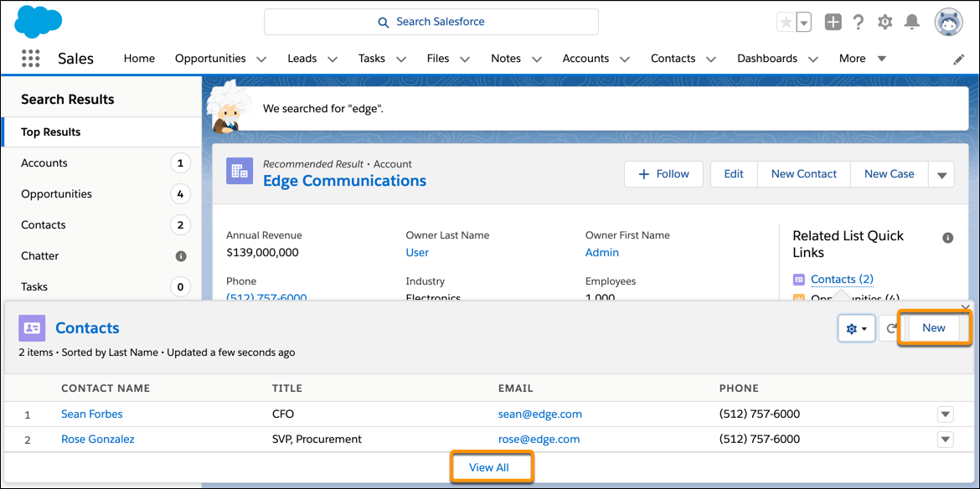Click the pencil edit navigation icon
The width and height of the screenshot is (980, 489).
pos(958,59)
